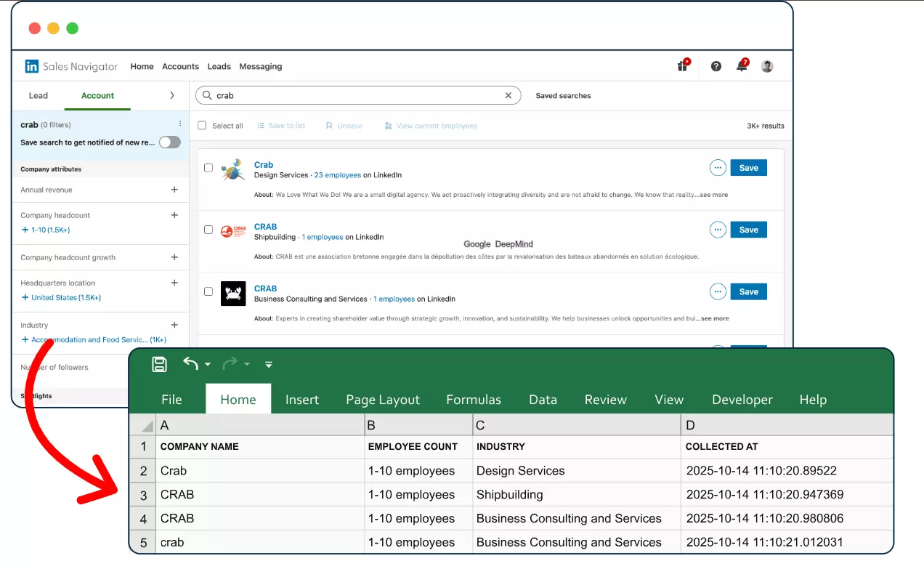Open the gifts icon with red badge
Viewport: 924px width, 569px height.
(x=682, y=66)
